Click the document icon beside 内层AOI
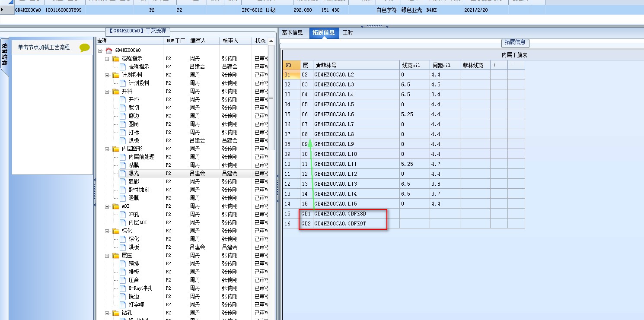 pos(123,223)
